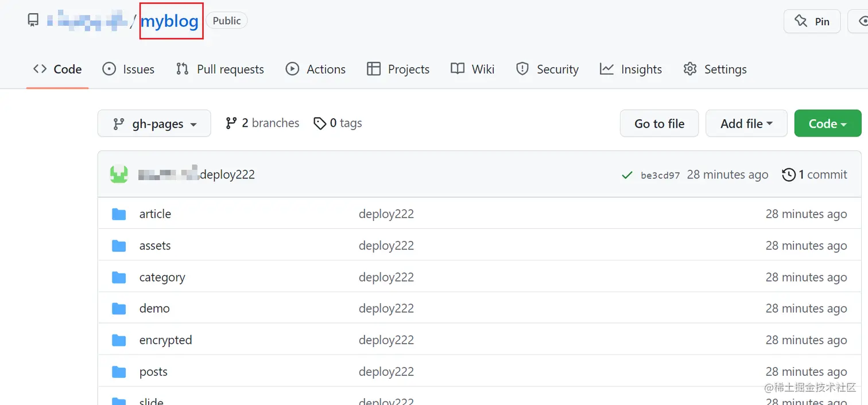Click the Go to file button
This screenshot has height=405, width=868.
(x=659, y=123)
